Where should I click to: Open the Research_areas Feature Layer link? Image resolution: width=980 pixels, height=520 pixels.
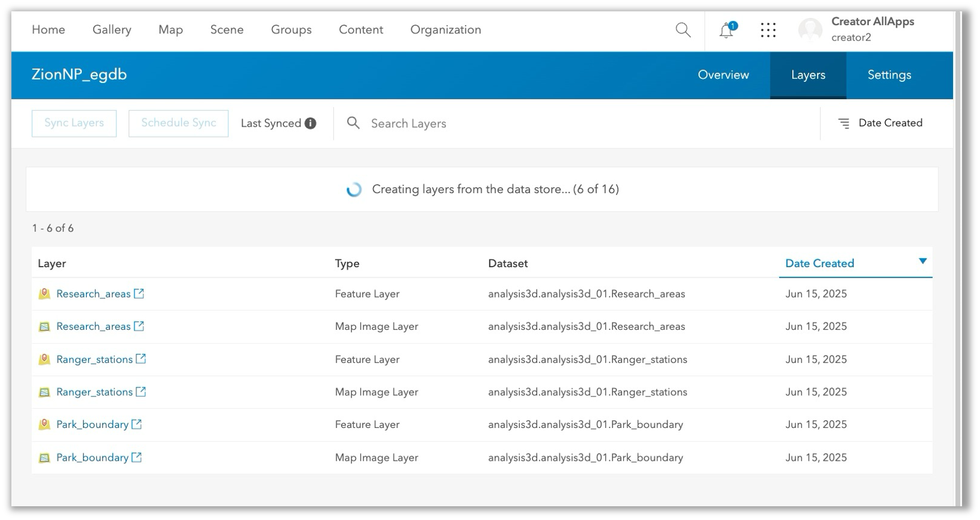(x=93, y=294)
